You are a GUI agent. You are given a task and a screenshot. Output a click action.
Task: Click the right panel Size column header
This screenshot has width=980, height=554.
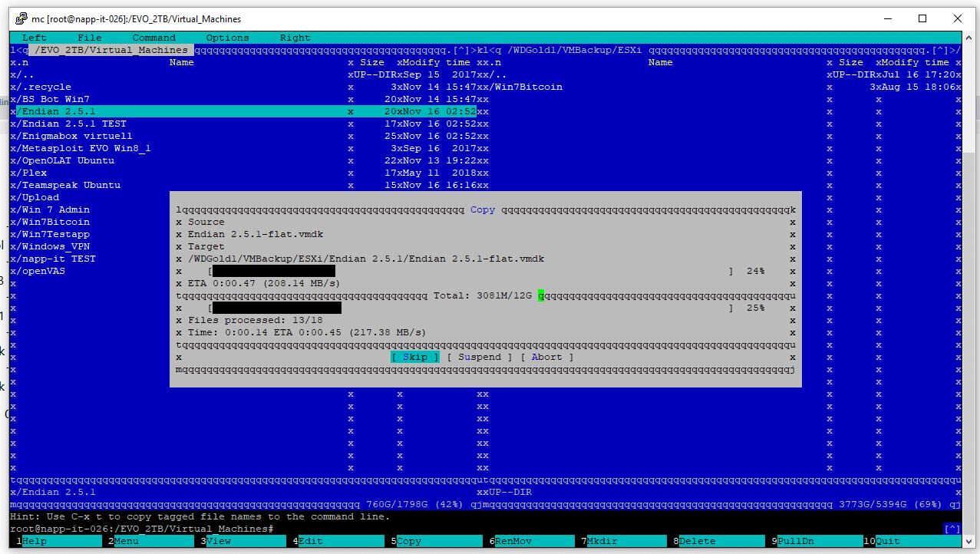[x=850, y=62]
